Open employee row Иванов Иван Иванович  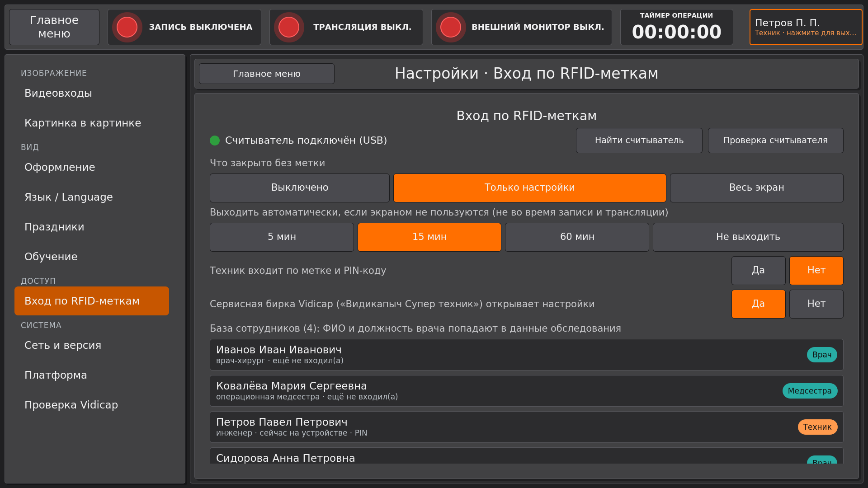tap(527, 355)
